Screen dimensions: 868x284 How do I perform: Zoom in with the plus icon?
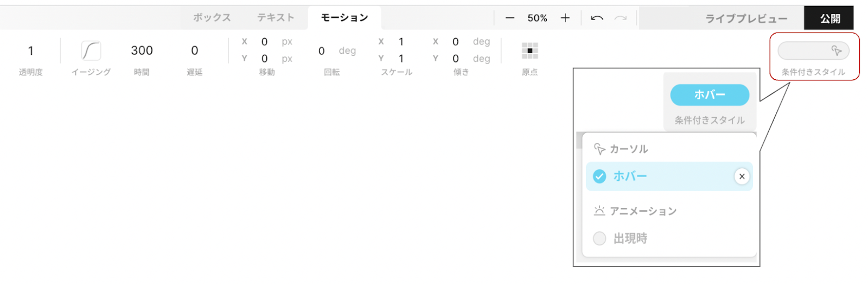(x=565, y=18)
